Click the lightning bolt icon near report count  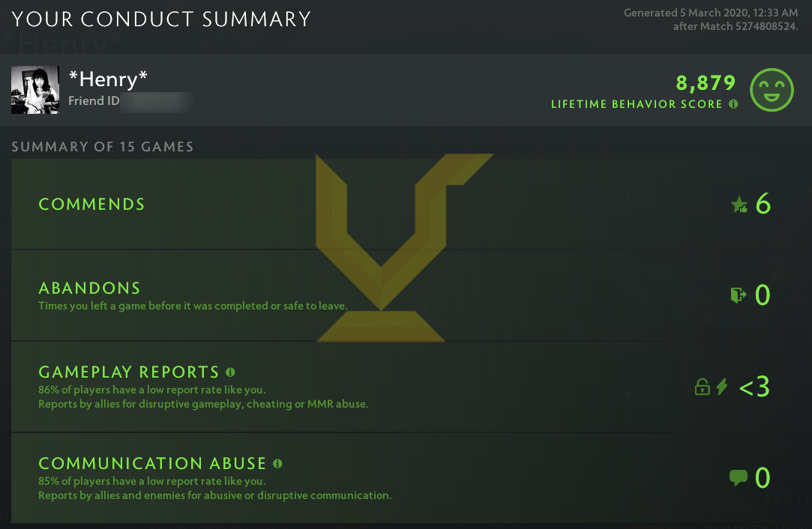[x=722, y=387]
